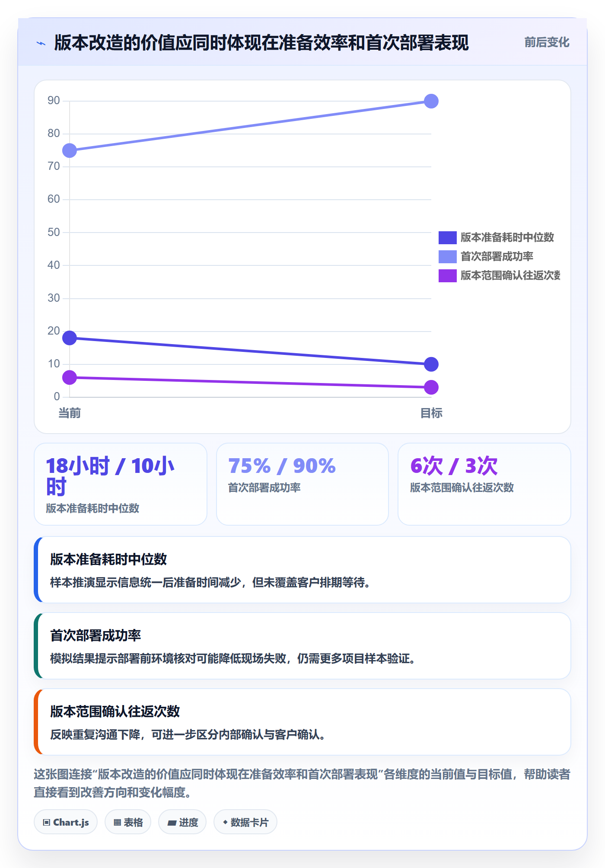This screenshot has width=605, height=868.
Task: Toggle the 版本准备耗时中位数 legend swatch
Action: [448, 238]
